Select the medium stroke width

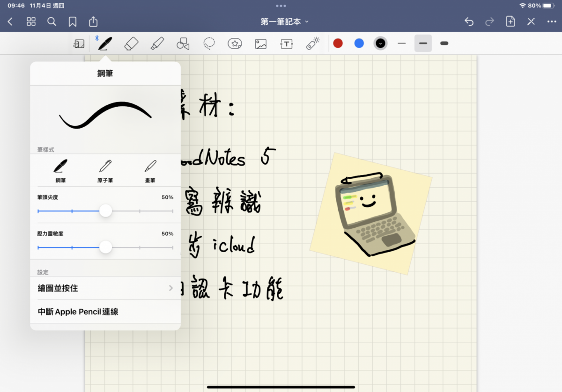423,44
